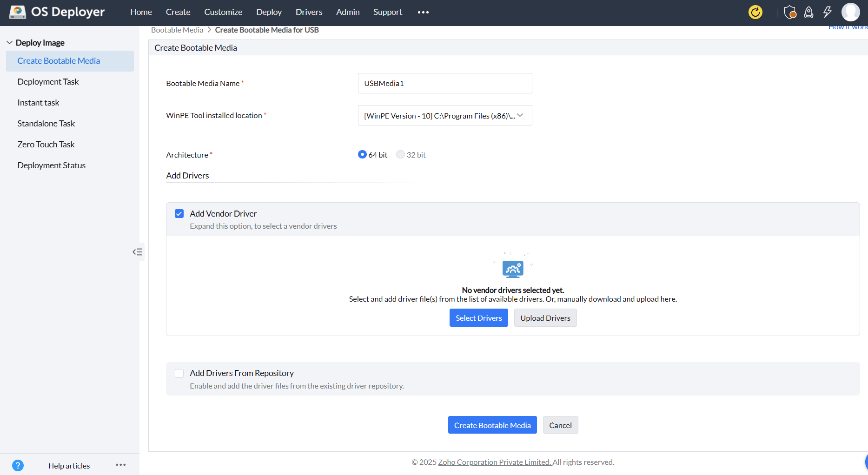Select the 32 bit architecture option
The image size is (868, 475).
(400, 154)
